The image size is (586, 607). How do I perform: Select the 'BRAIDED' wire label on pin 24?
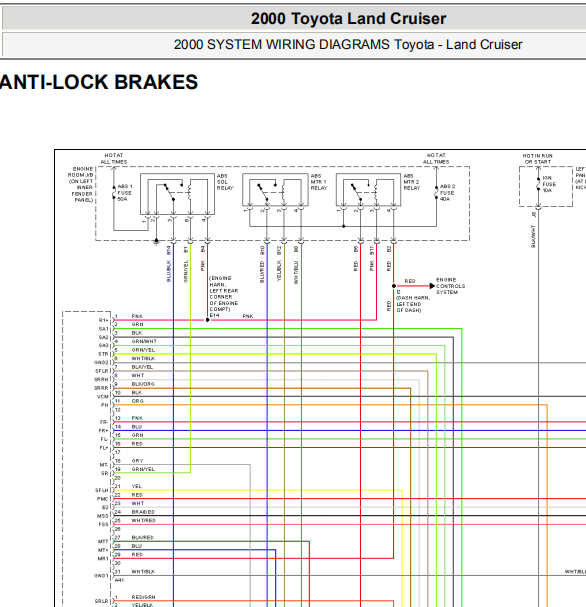click(143, 512)
